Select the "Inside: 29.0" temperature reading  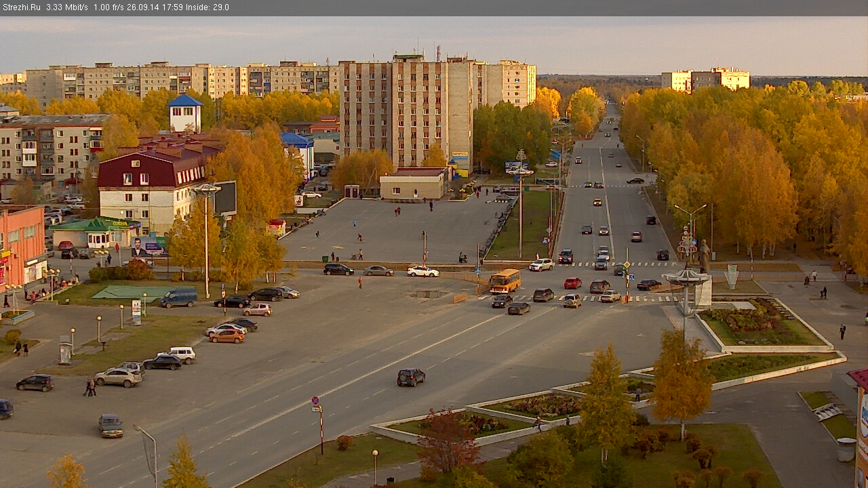click(208, 7)
